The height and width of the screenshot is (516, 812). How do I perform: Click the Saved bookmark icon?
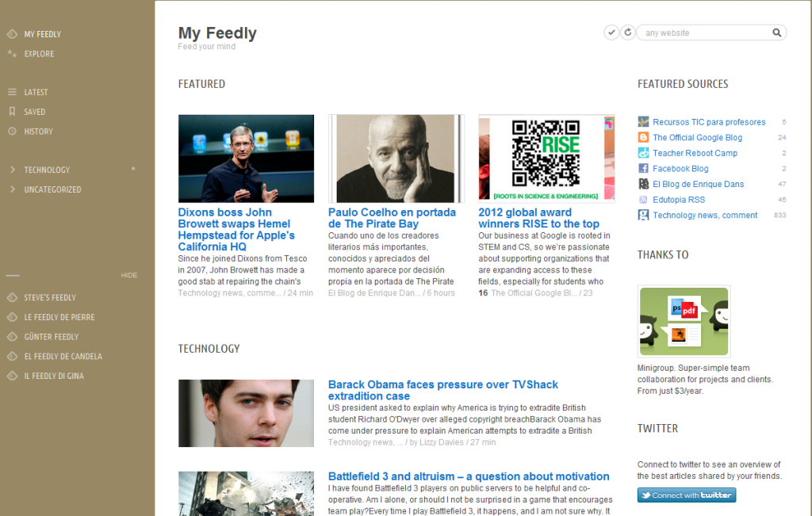[13, 112]
